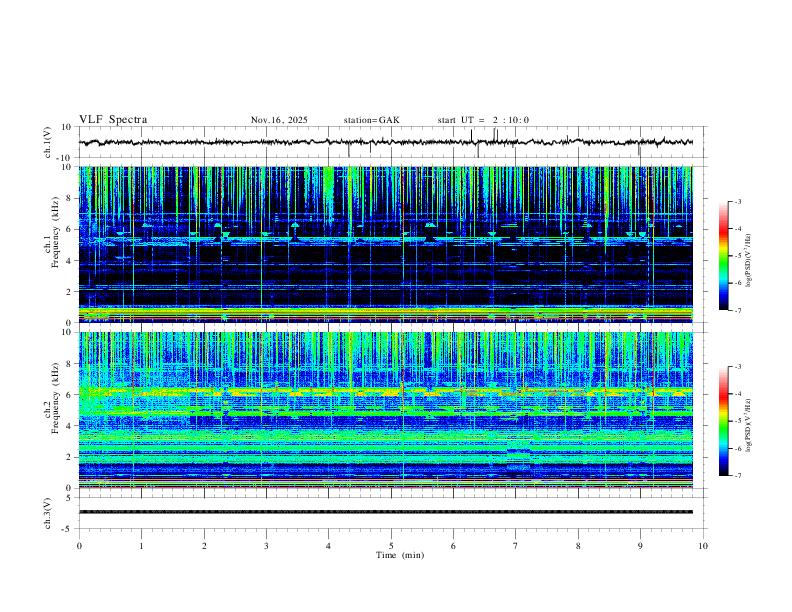Click the "-4" tick on ch.2 colorbar
792x612 pixels.
738,394
